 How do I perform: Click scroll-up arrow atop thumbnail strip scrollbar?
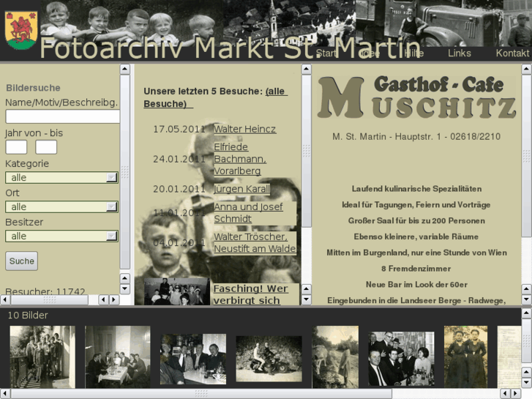(526, 313)
